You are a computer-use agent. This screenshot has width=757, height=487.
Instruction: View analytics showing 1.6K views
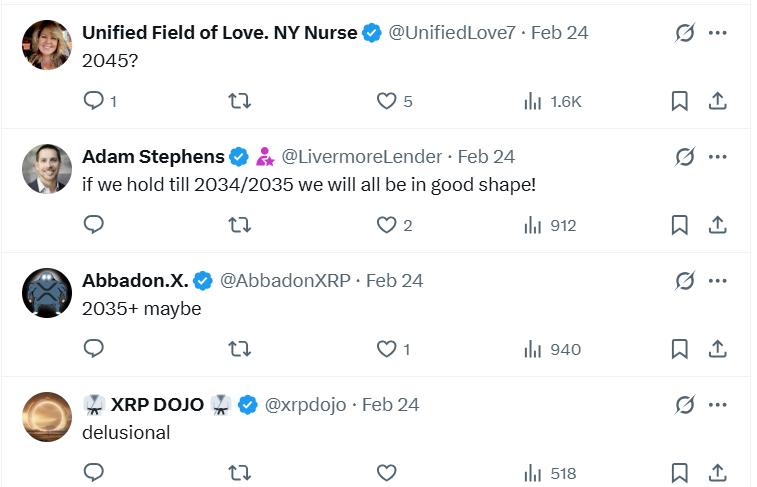tap(553, 101)
